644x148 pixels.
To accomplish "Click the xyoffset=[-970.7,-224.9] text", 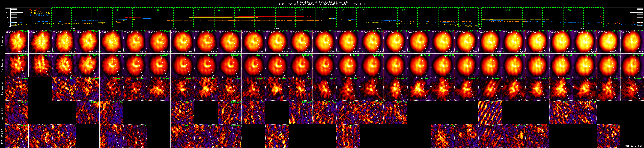I will coord(301,4).
